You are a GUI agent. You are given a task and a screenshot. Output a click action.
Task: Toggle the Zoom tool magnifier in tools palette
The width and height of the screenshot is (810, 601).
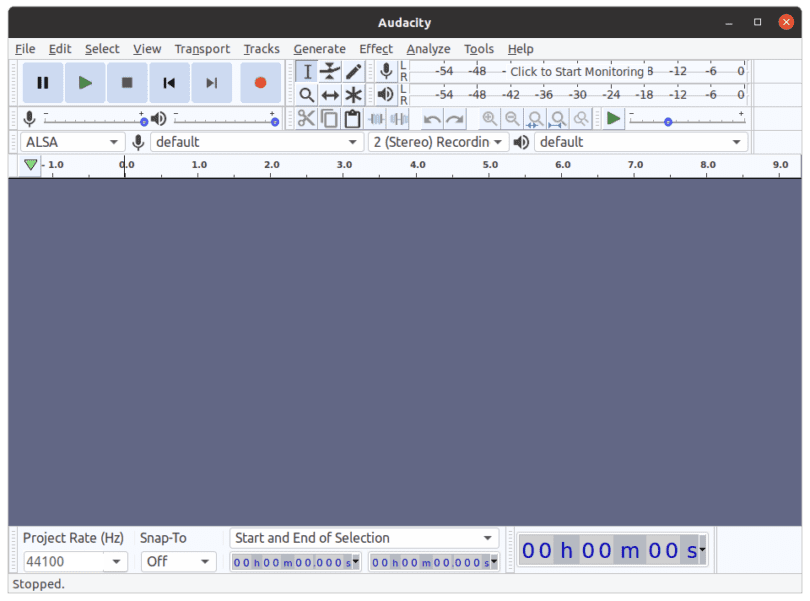point(307,95)
